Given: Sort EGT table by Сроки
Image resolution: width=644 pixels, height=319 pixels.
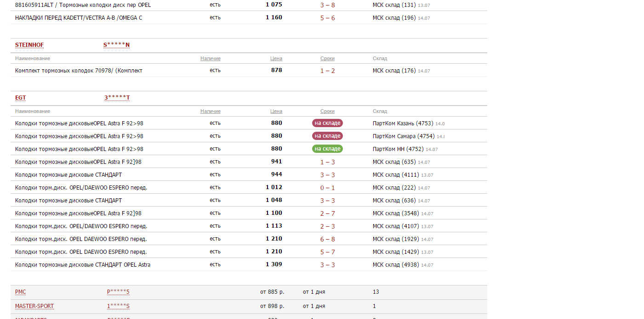Looking at the screenshot, I should pyautogui.click(x=327, y=111).
